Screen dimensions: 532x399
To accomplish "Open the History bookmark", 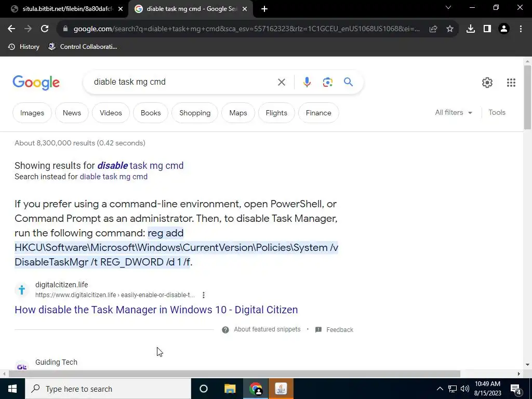I will 24,47.
